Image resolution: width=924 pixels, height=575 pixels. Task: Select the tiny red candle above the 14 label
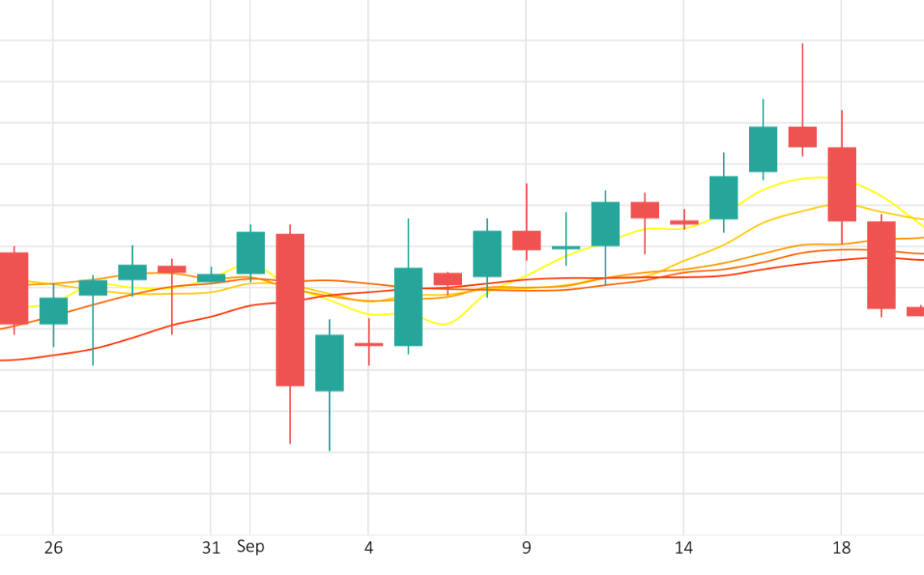point(684,222)
